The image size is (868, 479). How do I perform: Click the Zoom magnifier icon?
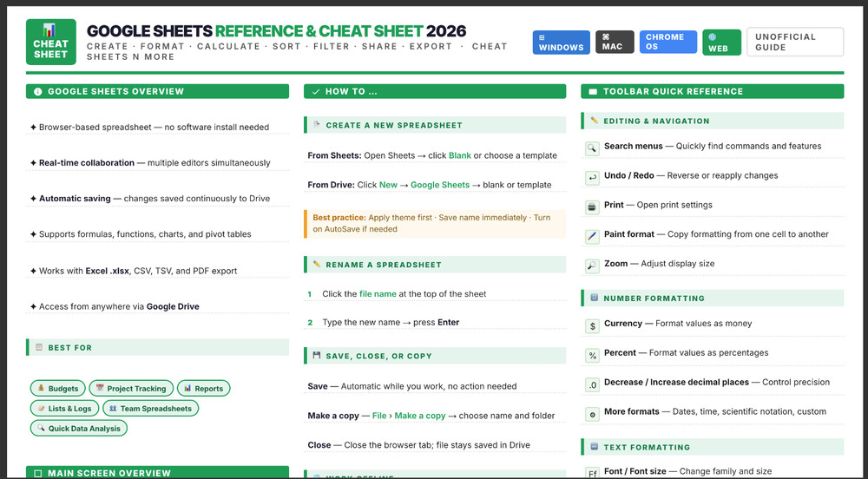pyautogui.click(x=592, y=266)
